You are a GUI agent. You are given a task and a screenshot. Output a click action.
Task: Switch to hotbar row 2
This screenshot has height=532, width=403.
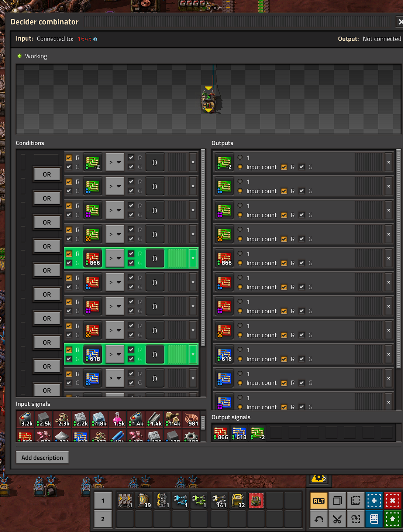pos(103,519)
